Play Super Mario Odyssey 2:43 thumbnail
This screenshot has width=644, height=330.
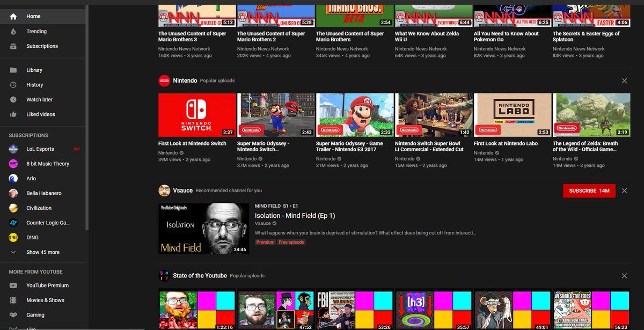pyautogui.click(x=276, y=115)
